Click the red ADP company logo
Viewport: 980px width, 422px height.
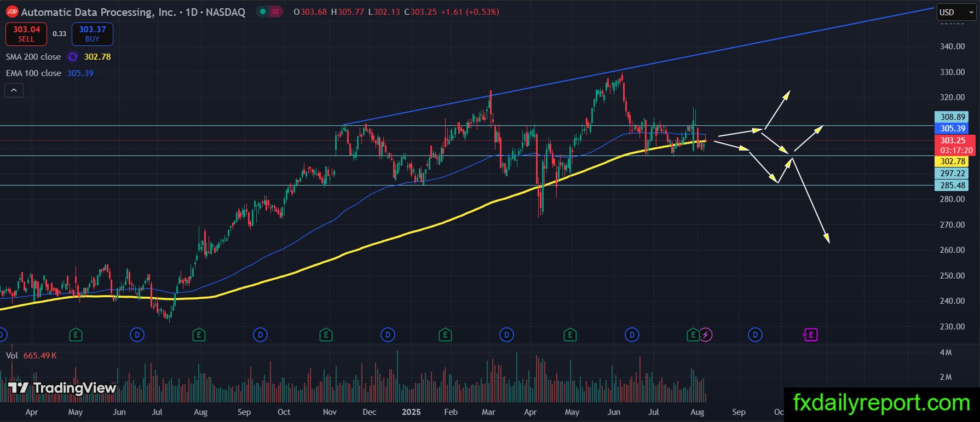coord(11,11)
